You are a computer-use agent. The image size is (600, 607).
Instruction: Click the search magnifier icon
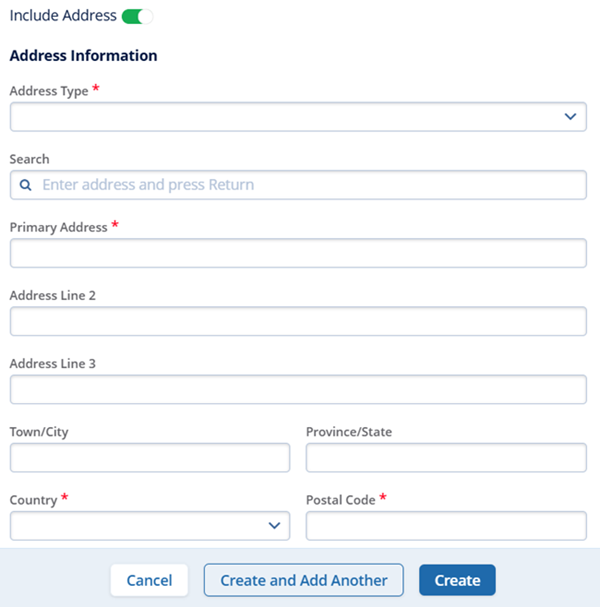(26, 185)
